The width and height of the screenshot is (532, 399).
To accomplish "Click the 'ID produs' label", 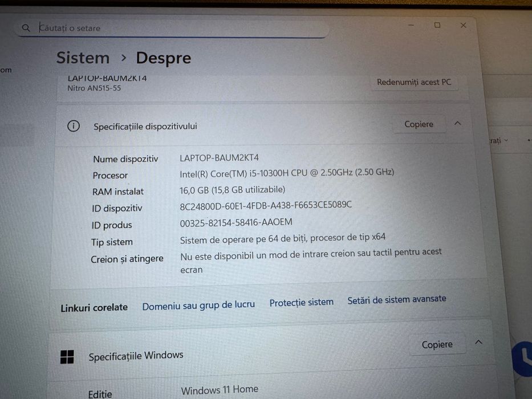I will (112, 225).
